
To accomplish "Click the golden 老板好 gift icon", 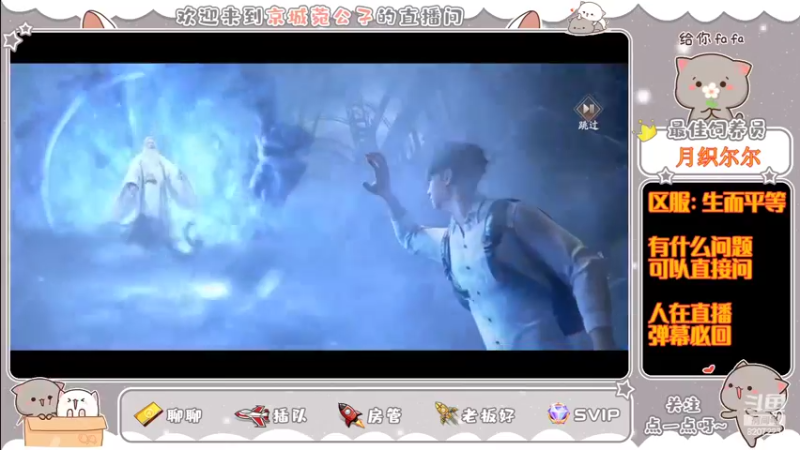I will pos(447,414).
